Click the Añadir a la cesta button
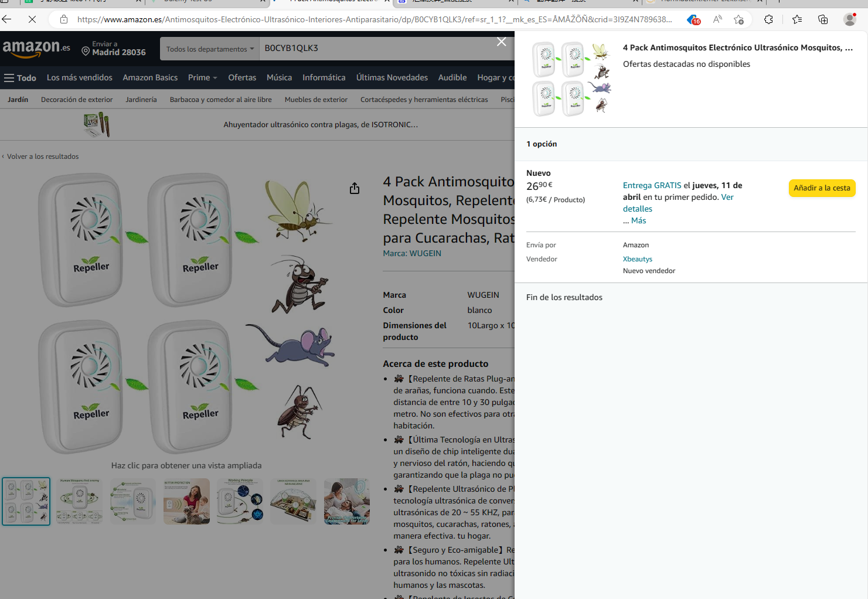868x599 pixels. [x=822, y=188]
